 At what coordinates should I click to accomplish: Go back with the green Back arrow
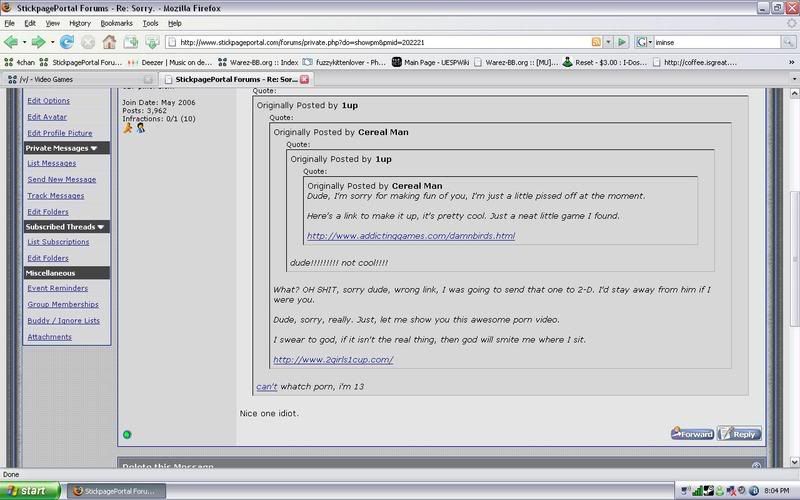(x=10, y=42)
